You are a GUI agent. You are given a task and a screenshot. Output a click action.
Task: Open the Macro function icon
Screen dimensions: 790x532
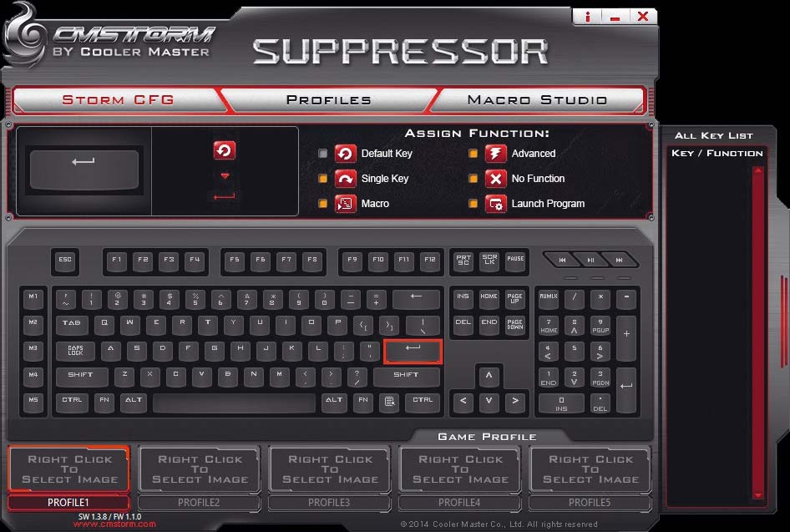[x=345, y=204]
